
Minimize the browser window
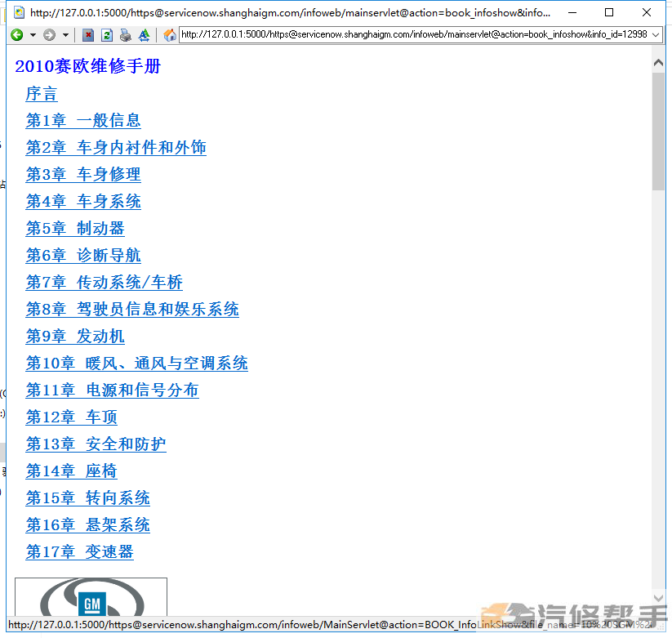(x=572, y=12)
